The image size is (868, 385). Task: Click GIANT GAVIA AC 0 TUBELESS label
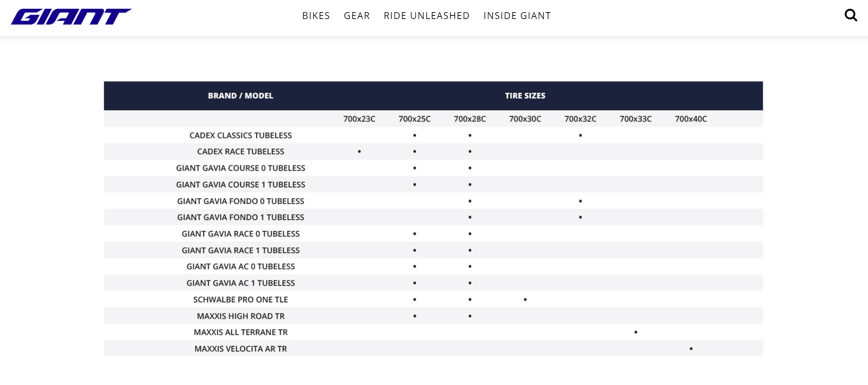click(x=241, y=266)
